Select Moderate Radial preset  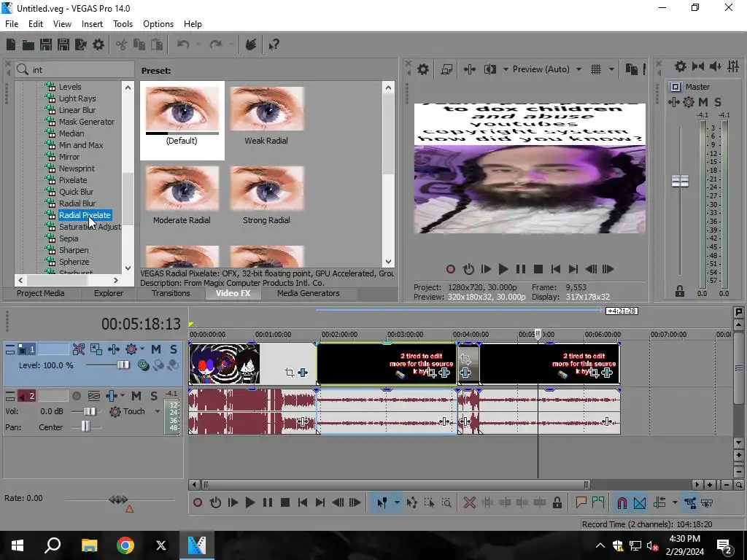point(182,195)
